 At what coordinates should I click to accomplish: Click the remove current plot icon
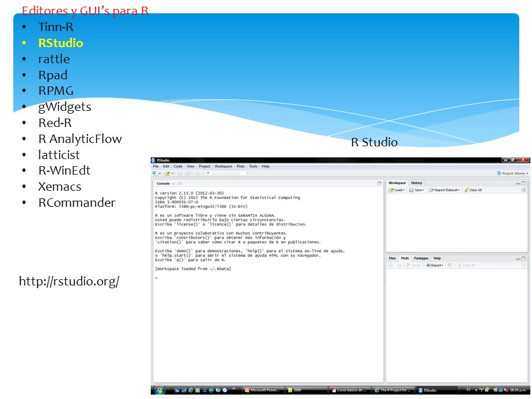[x=449, y=265]
